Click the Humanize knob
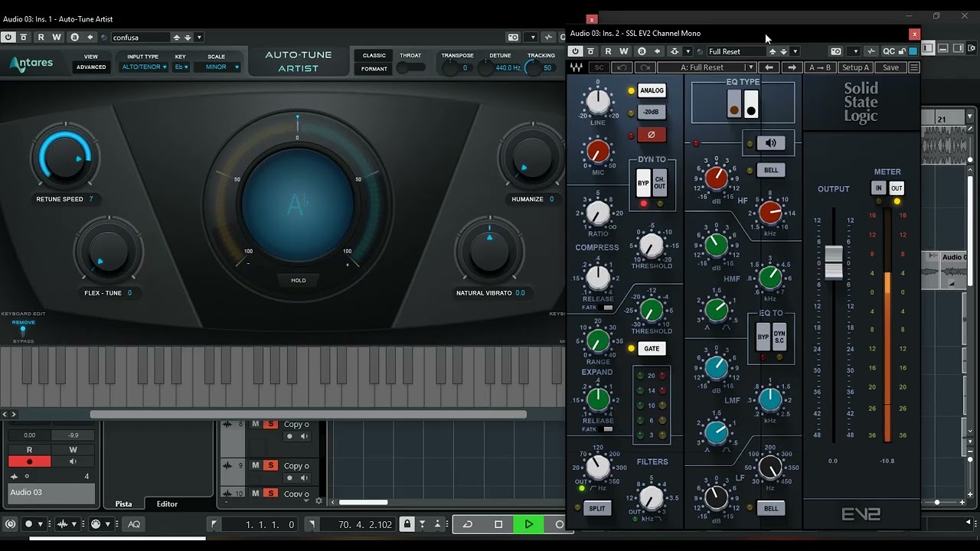 pyautogui.click(x=531, y=157)
